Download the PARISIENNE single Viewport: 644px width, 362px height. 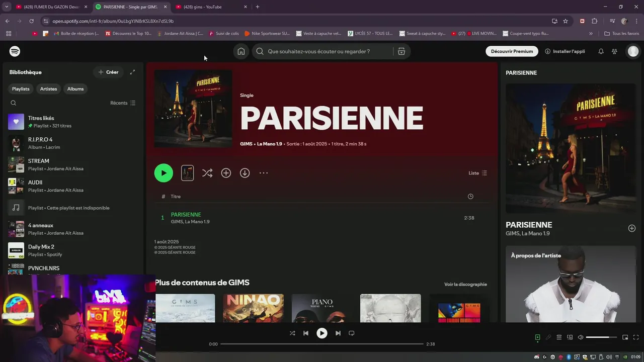pyautogui.click(x=245, y=173)
